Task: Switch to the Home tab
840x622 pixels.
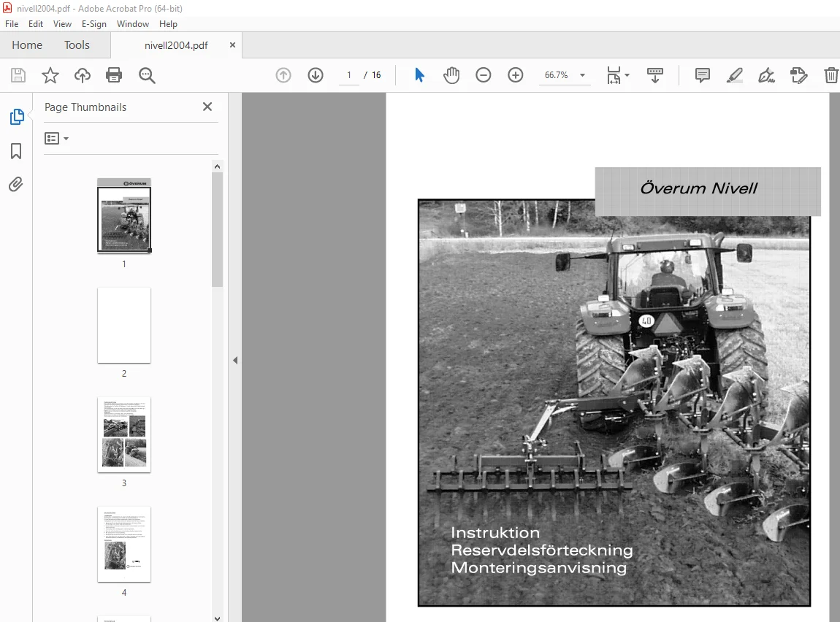Action: (x=27, y=45)
